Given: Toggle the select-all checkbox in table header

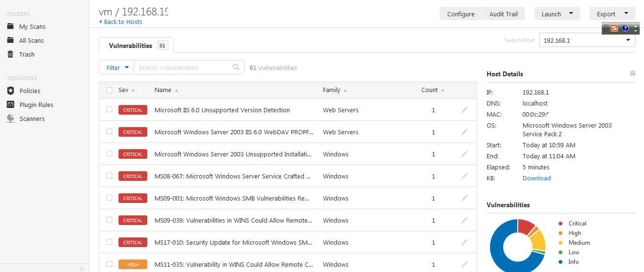Looking at the screenshot, I should click(x=109, y=90).
